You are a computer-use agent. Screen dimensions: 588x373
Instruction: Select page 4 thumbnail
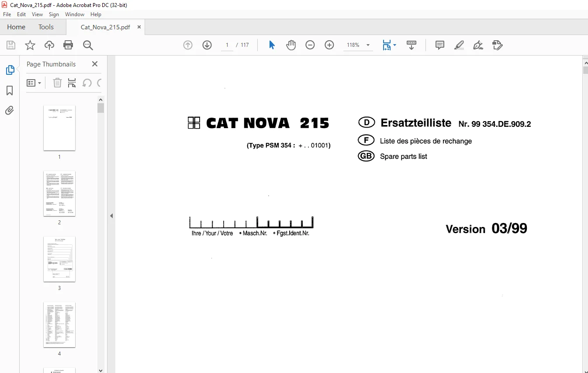click(59, 325)
